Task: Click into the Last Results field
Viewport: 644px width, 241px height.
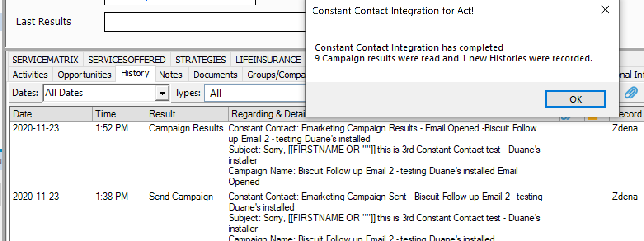Action: click(x=204, y=22)
